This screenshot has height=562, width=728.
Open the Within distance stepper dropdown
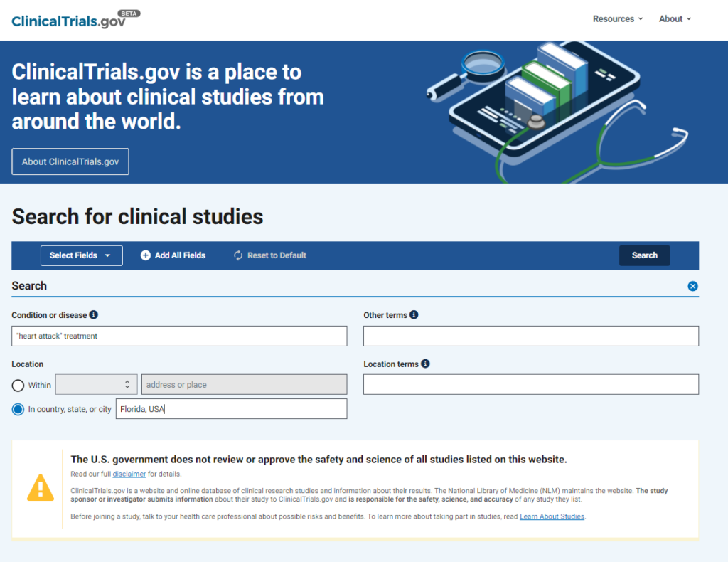point(97,385)
